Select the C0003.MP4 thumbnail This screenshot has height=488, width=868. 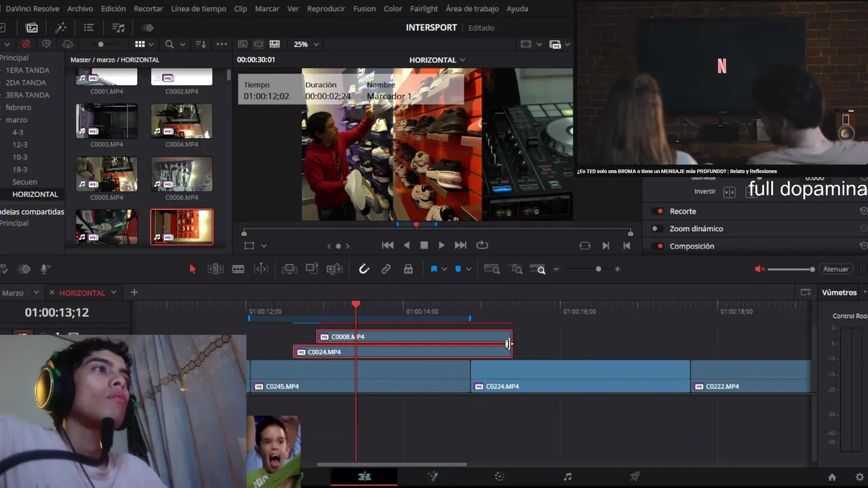[x=106, y=121]
